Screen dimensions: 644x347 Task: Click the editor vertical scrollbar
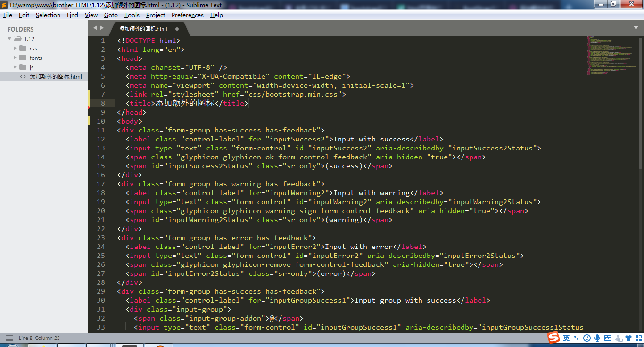641,102
